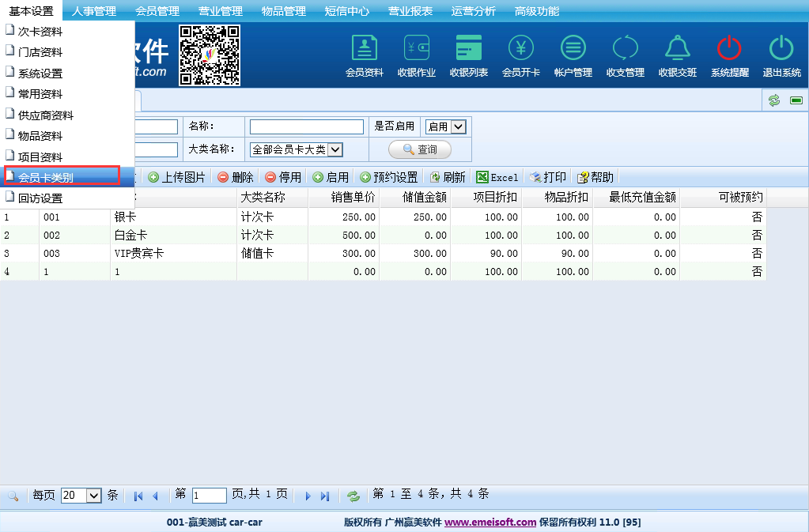Image resolution: width=809 pixels, height=532 pixels.
Task: Expand the 大类名称 category dropdown
Action: 297,149
